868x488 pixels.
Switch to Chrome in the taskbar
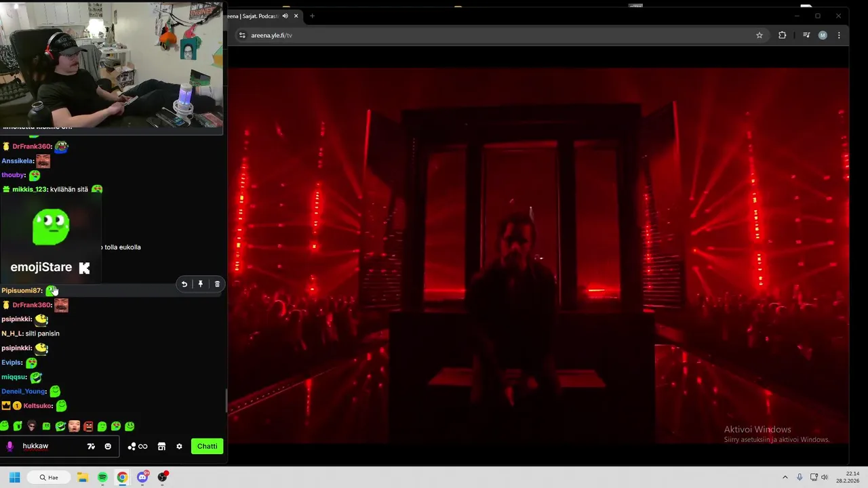coord(122,477)
